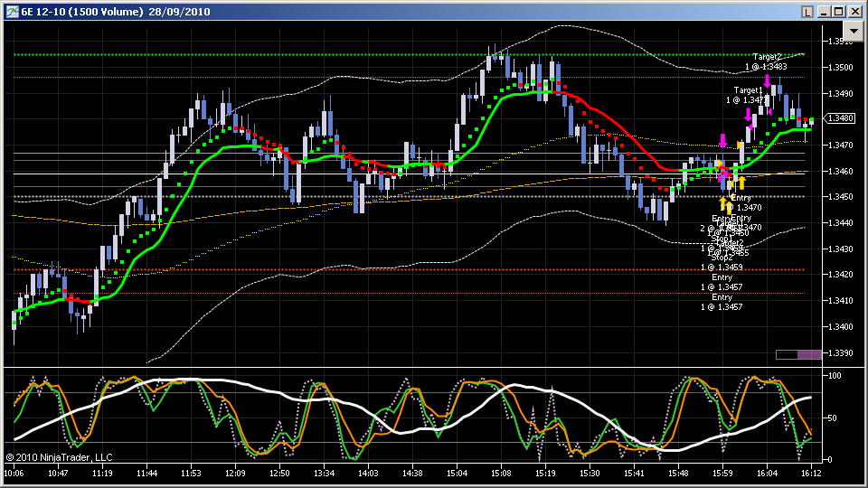Click the 1.3450 price axis label

click(x=840, y=196)
